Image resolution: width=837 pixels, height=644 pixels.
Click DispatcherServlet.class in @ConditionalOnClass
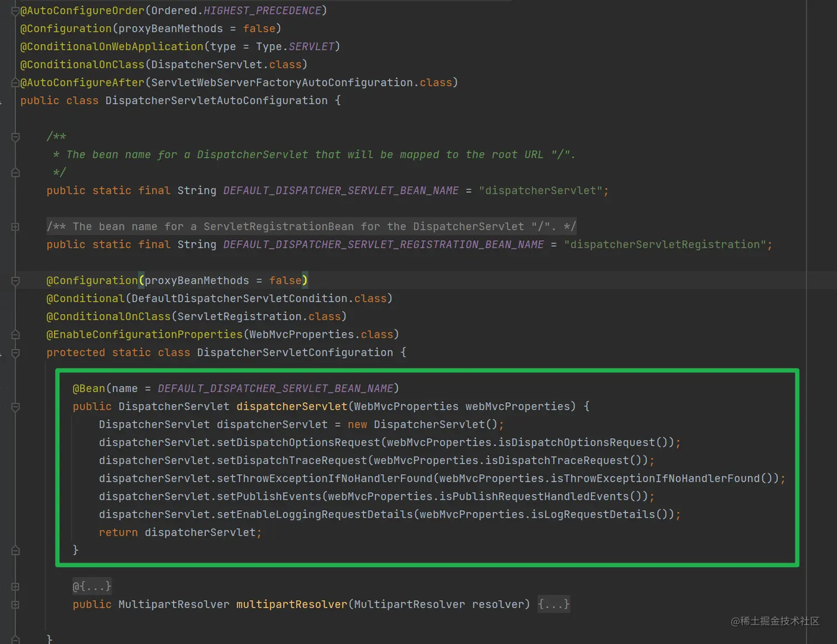click(x=226, y=65)
